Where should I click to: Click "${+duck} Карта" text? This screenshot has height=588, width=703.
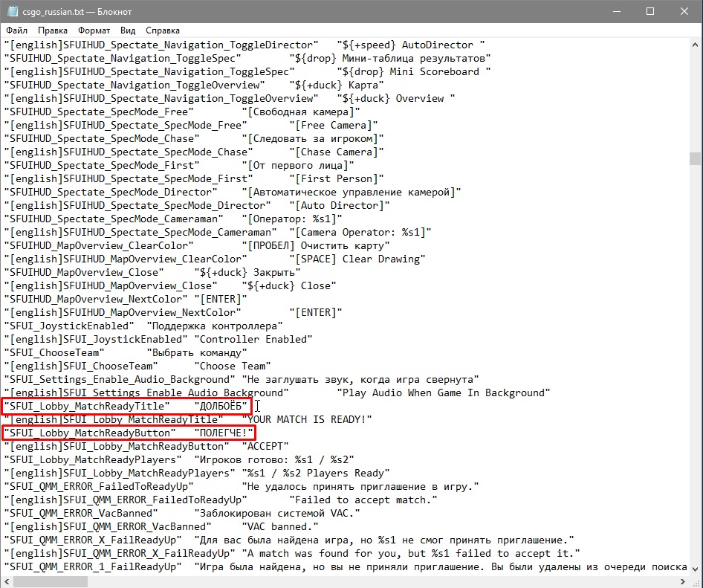click(336, 85)
